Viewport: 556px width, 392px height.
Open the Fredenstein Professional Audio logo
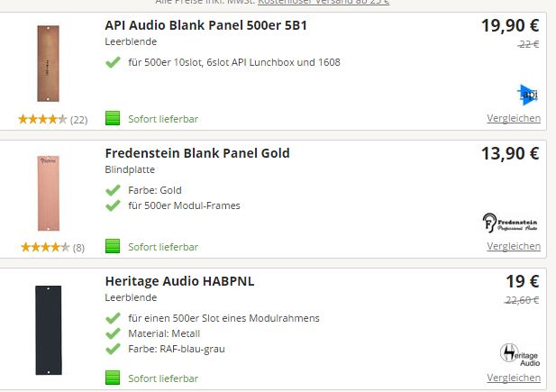click(510, 223)
